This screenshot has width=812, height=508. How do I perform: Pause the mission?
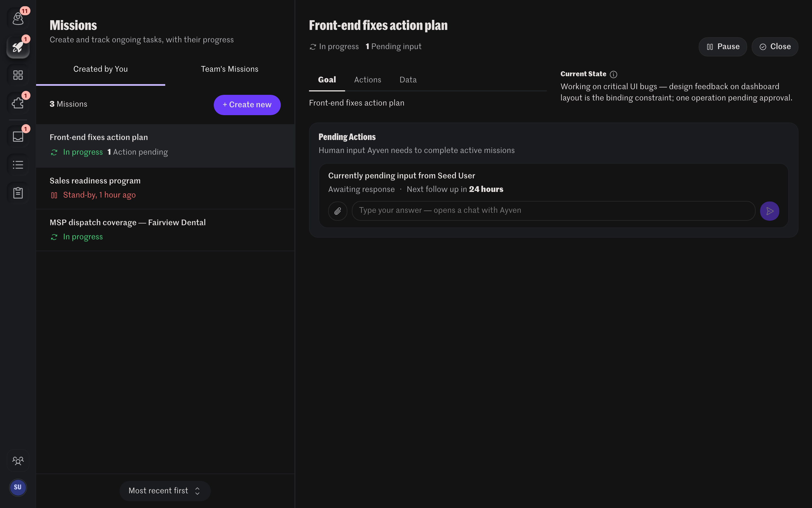coord(723,47)
